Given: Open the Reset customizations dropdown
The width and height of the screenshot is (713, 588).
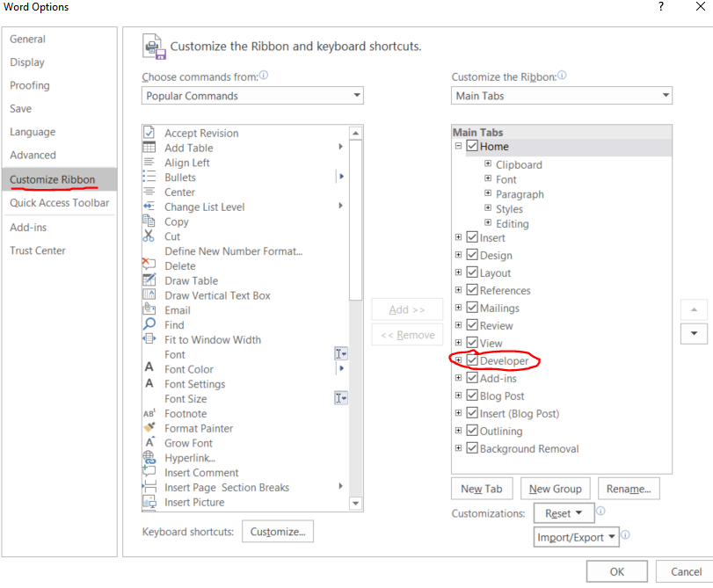Looking at the screenshot, I should coord(564,513).
